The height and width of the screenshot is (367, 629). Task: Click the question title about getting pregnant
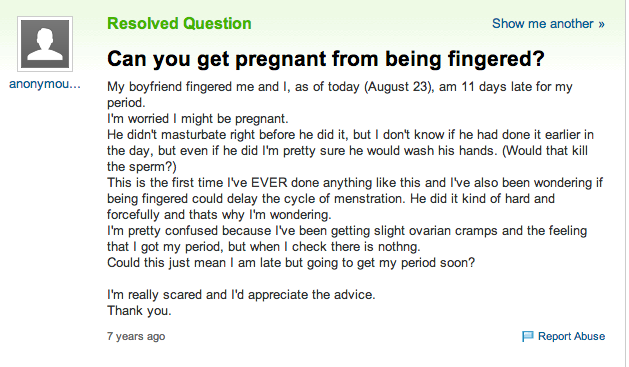326,59
